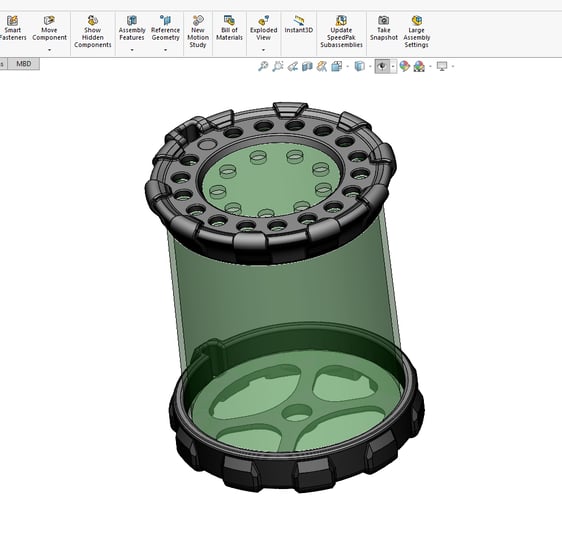Toggle Instant3D
The height and width of the screenshot is (536, 562).
(x=299, y=25)
